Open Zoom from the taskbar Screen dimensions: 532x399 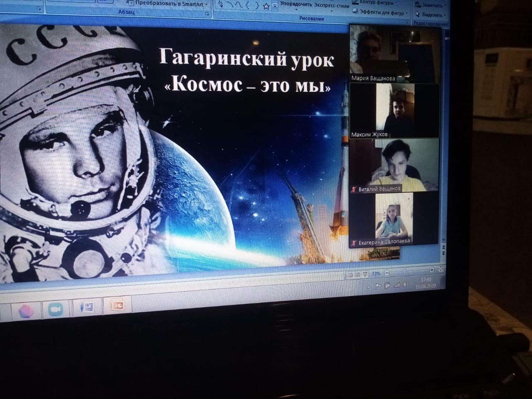[x=55, y=310]
